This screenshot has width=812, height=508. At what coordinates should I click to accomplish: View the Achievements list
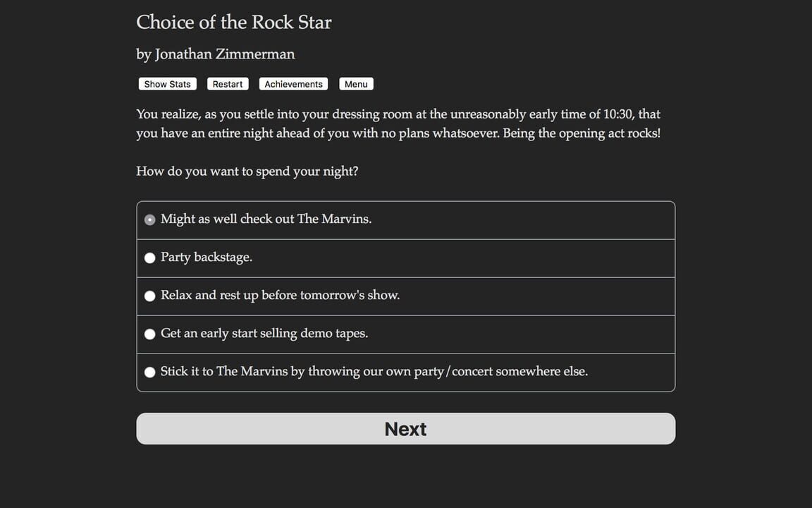pos(293,83)
